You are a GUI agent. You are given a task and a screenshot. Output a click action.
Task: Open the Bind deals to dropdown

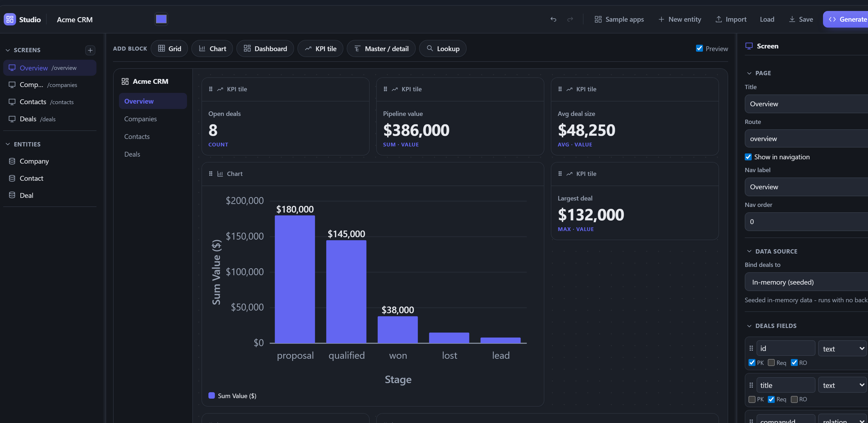tap(806, 282)
